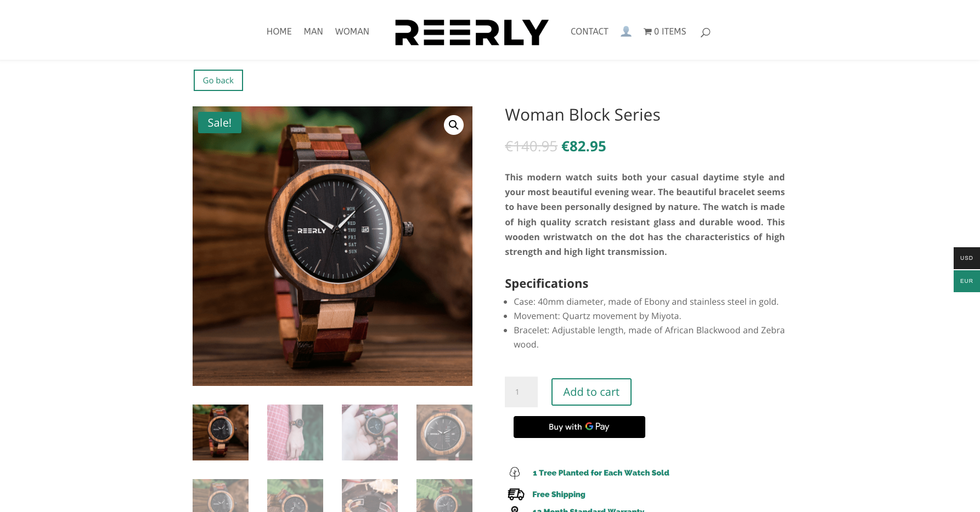
Task: Select the pink sleeve wrist thumbnail
Action: tap(295, 433)
